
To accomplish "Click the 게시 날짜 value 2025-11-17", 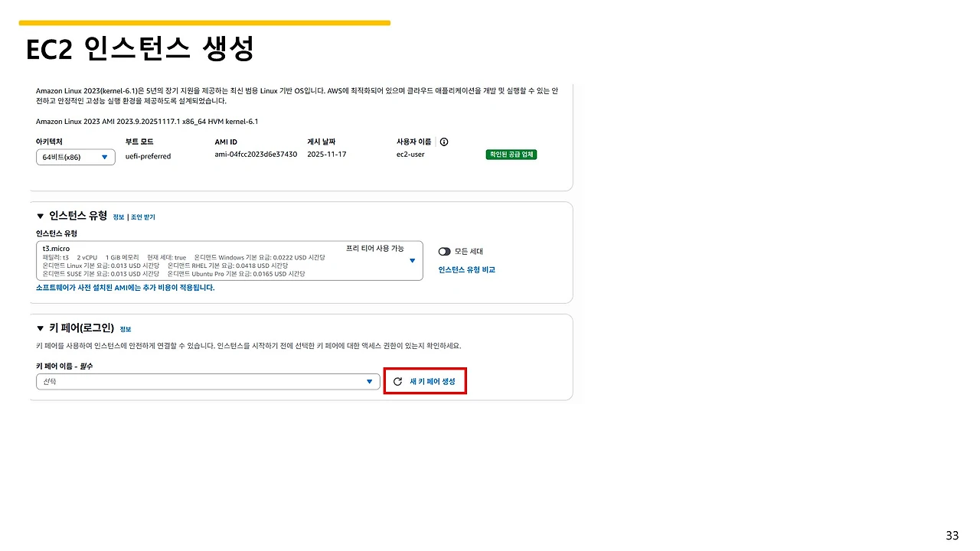I will coord(326,155).
